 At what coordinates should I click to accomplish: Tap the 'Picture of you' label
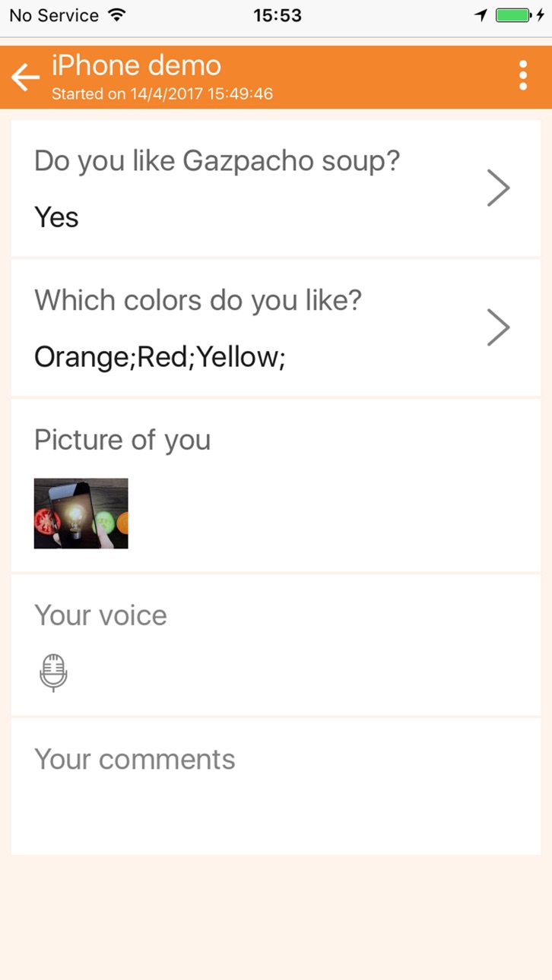coord(122,440)
